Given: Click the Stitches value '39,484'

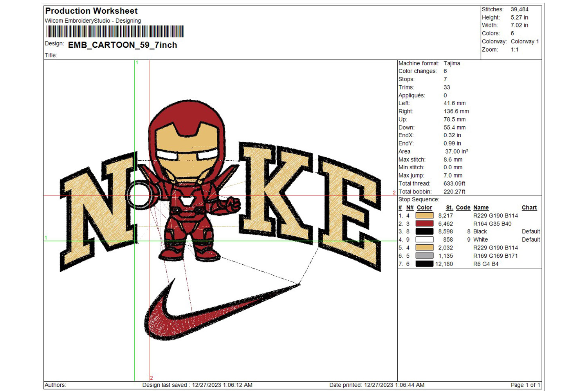Looking at the screenshot, I should 519,9.
